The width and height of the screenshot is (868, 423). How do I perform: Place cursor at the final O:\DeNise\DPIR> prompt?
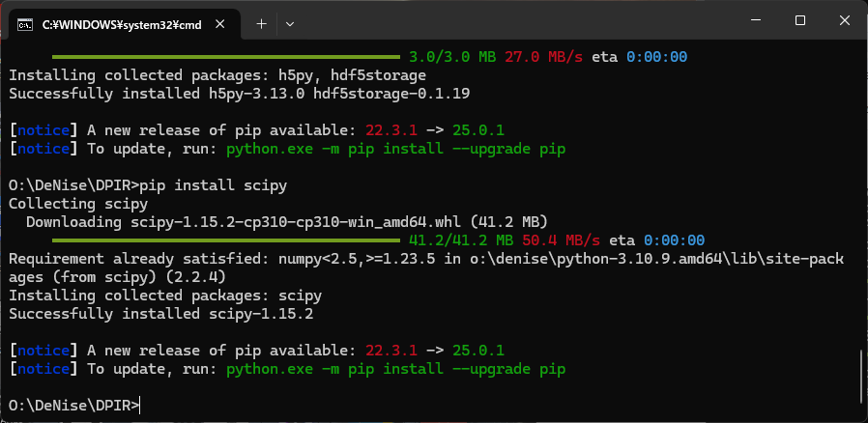coord(74,406)
